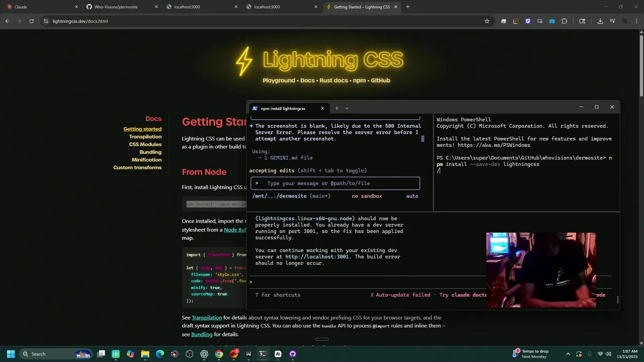Go to Transpilation in docs sidebar
The image size is (644, 362).
pyautogui.click(x=145, y=137)
